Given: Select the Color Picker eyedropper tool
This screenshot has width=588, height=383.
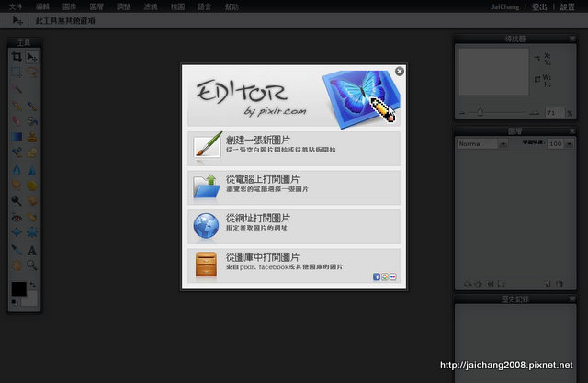Looking at the screenshot, I should 17,250.
